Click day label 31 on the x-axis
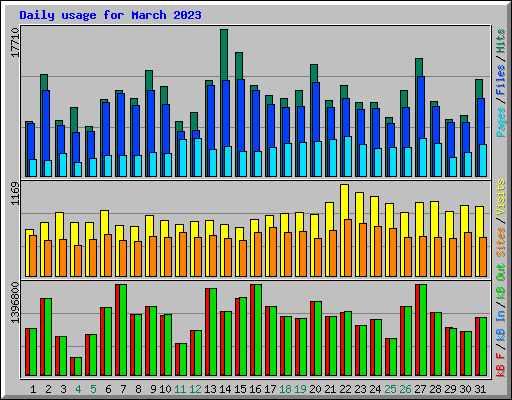 (x=480, y=389)
